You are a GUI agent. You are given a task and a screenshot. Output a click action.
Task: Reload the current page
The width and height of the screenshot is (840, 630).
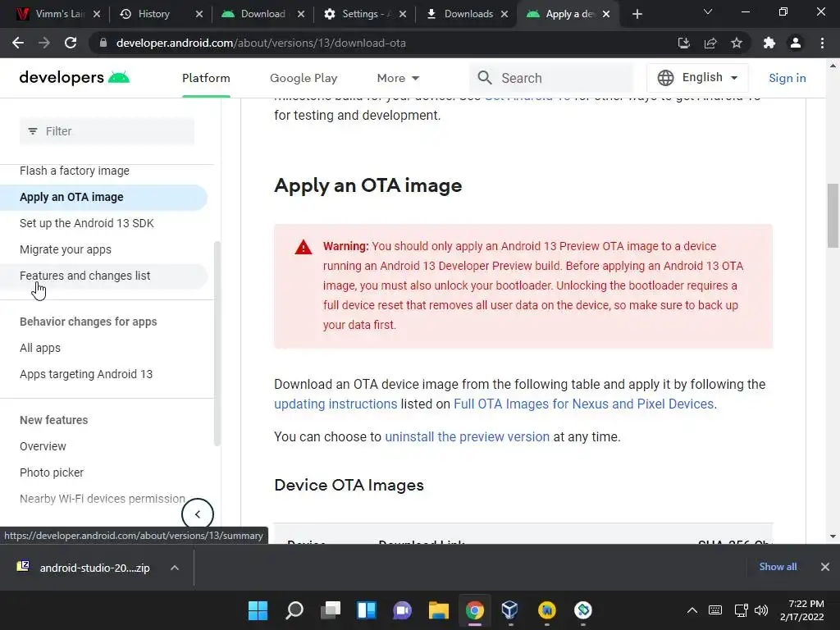click(71, 43)
